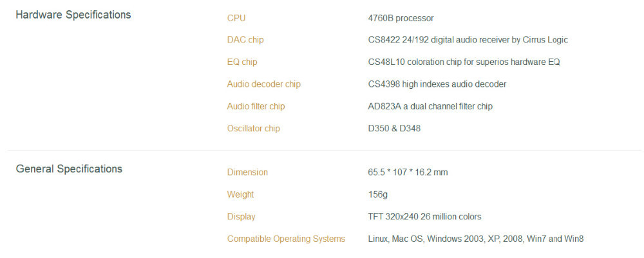Click the CS8422 Cirrus Logic receiver text
The image size is (644, 258).
[468, 40]
